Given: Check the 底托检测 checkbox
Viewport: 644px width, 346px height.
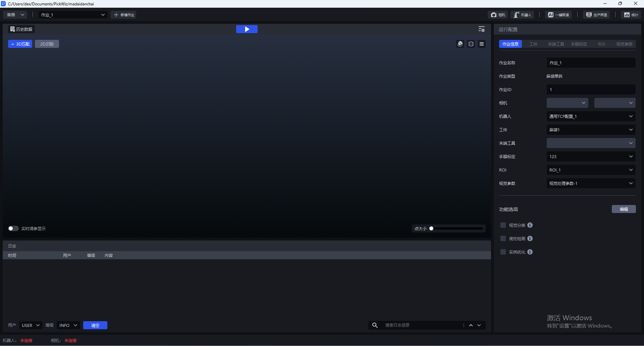Looking at the screenshot, I should [503, 239].
